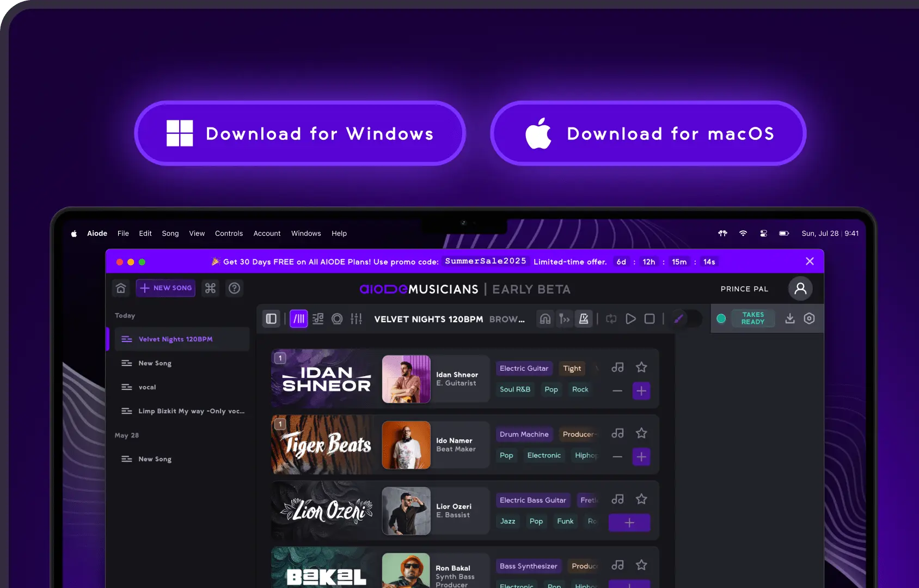Open the Help menu
This screenshot has height=588, width=919.
click(x=339, y=234)
